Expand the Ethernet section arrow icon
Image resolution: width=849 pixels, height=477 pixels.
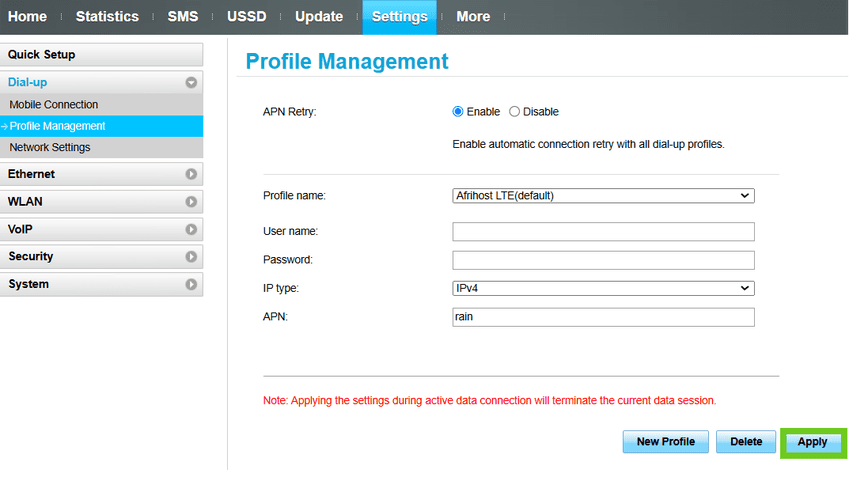(191, 174)
